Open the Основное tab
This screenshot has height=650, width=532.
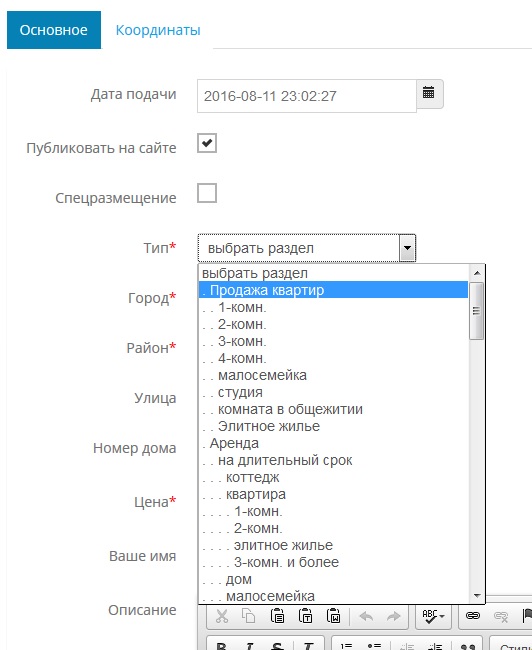(x=54, y=30)
